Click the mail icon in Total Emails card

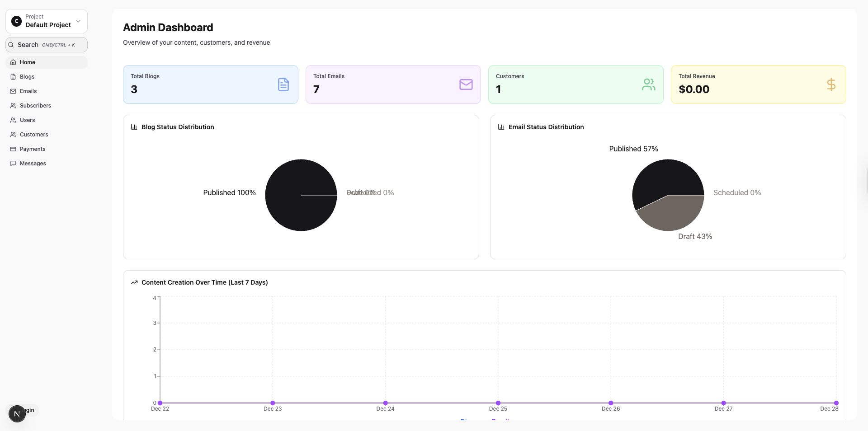(x=466, y=84)
